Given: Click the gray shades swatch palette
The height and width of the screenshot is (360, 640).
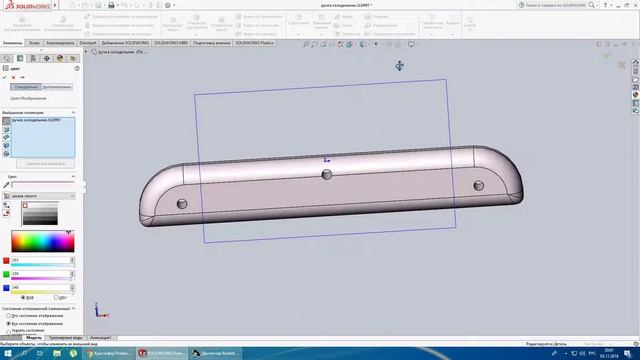Looking at the screenshot, I should coord(40,213).
